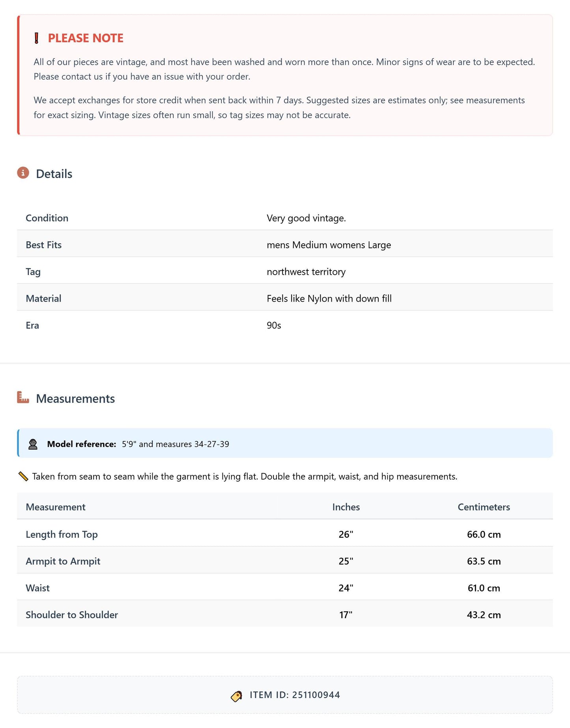Click the item ID price tag icon
570x728 pixels.
[236, 696]
